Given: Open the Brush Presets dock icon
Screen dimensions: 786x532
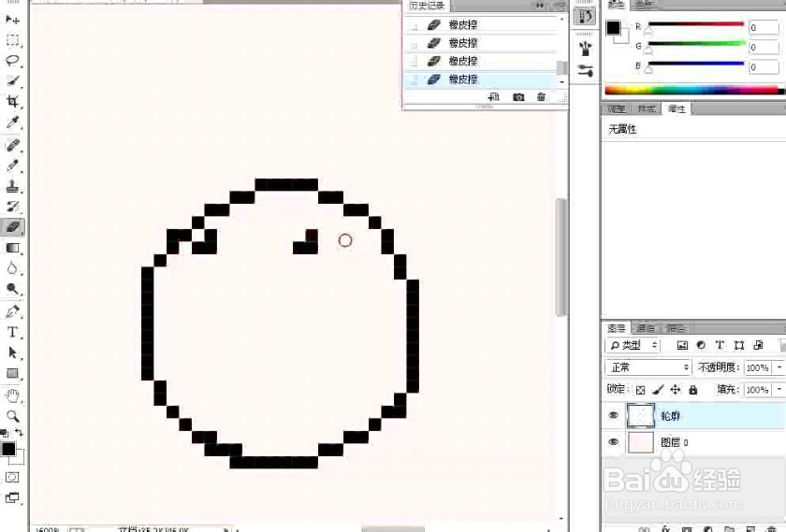Looking at the screenshot, I should [585, 49].
